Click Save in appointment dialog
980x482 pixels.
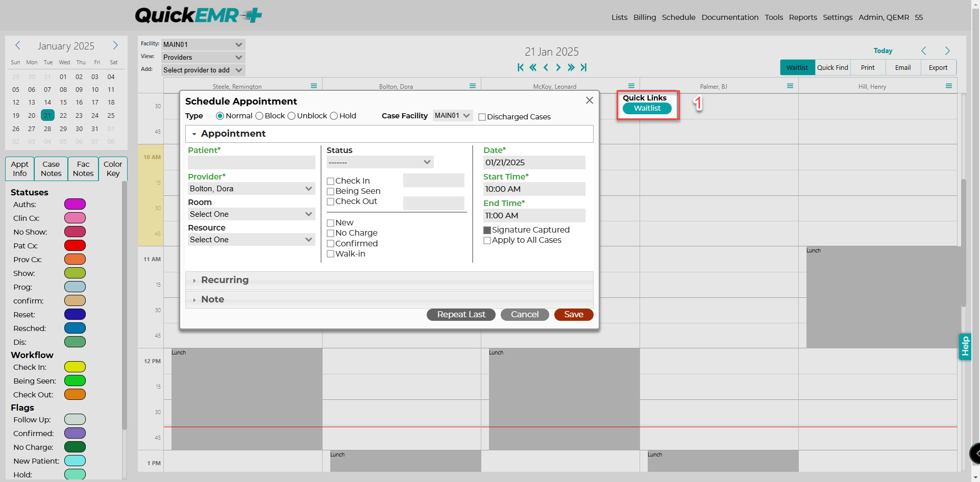point(574,315)
